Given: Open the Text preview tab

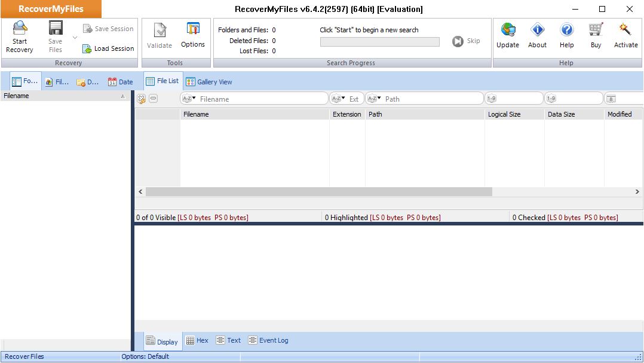Looking at the screenshot, I should tap(228, 340).
